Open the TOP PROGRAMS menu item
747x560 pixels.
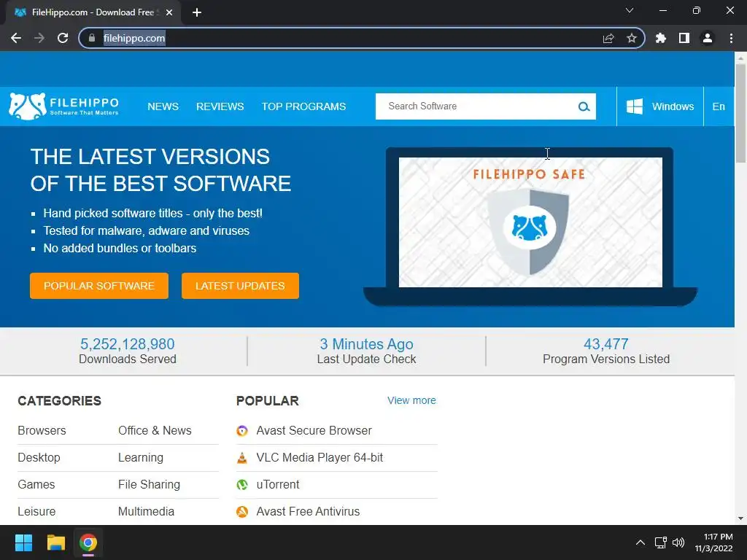[x=303, y=106]
